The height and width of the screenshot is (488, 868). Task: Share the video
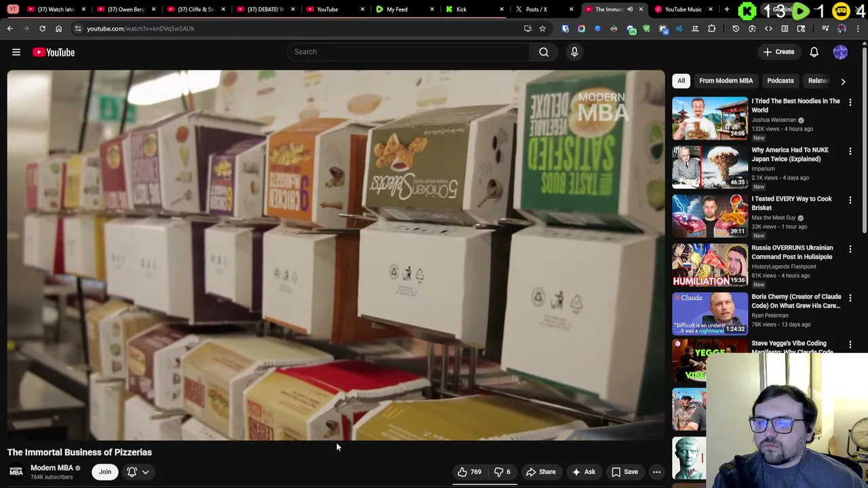click(540, 472)
